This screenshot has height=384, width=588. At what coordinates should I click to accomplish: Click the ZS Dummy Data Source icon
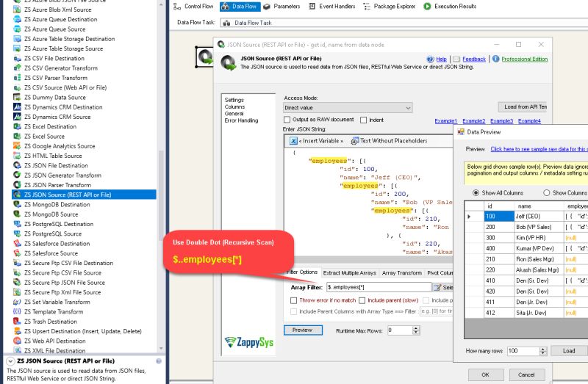(17, 97)
